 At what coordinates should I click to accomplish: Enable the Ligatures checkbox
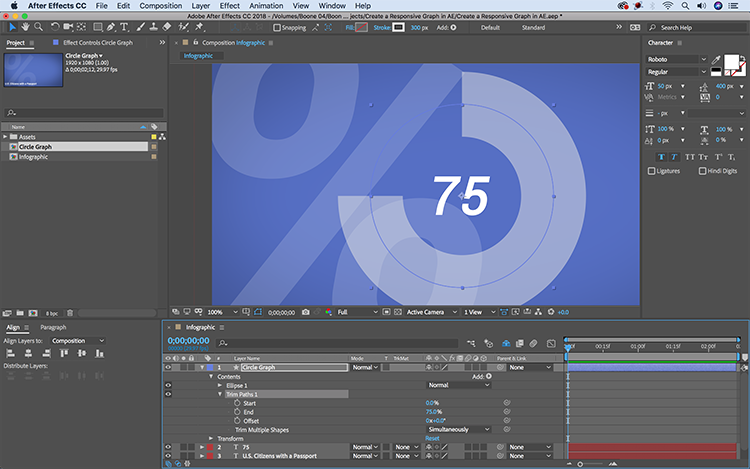pos(652,171)
